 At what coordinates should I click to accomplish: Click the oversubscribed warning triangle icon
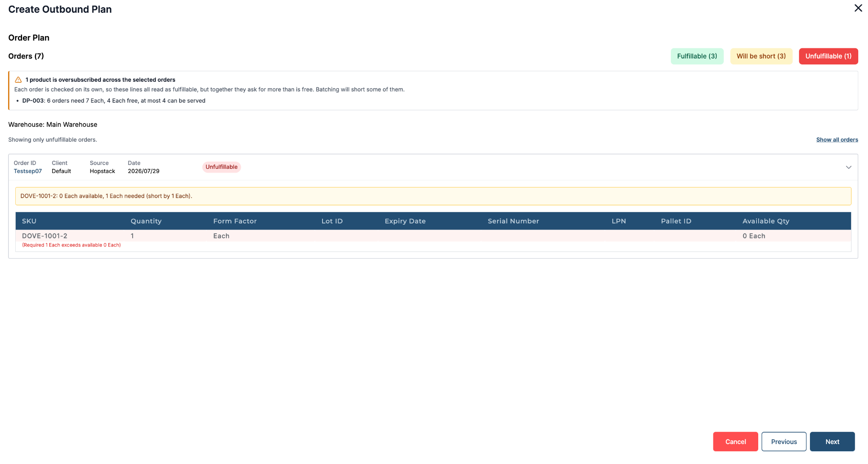[x=18, y=80]
